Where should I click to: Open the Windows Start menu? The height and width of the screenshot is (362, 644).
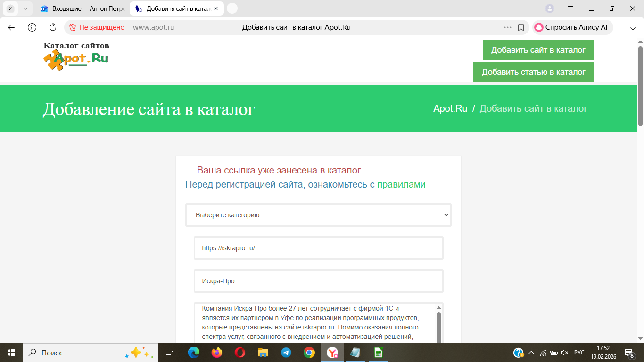[x=11, y=353]
